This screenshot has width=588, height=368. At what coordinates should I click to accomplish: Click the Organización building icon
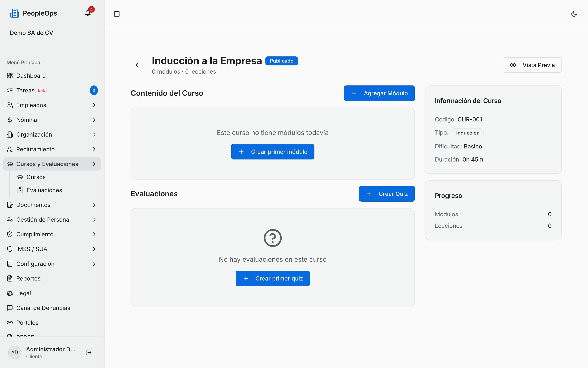click(x=10, y=135)
